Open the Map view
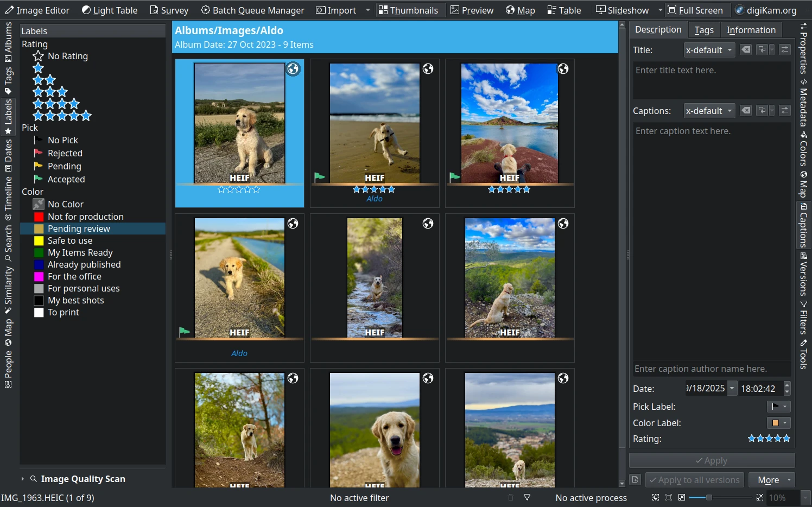This screenshot has height=507, width=812. (519, 10)
